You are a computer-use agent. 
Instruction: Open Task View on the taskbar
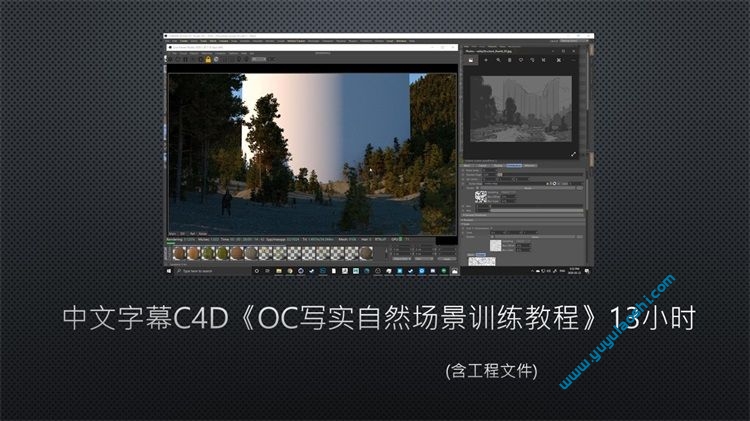pyautogui.click(x=267, y=271)
